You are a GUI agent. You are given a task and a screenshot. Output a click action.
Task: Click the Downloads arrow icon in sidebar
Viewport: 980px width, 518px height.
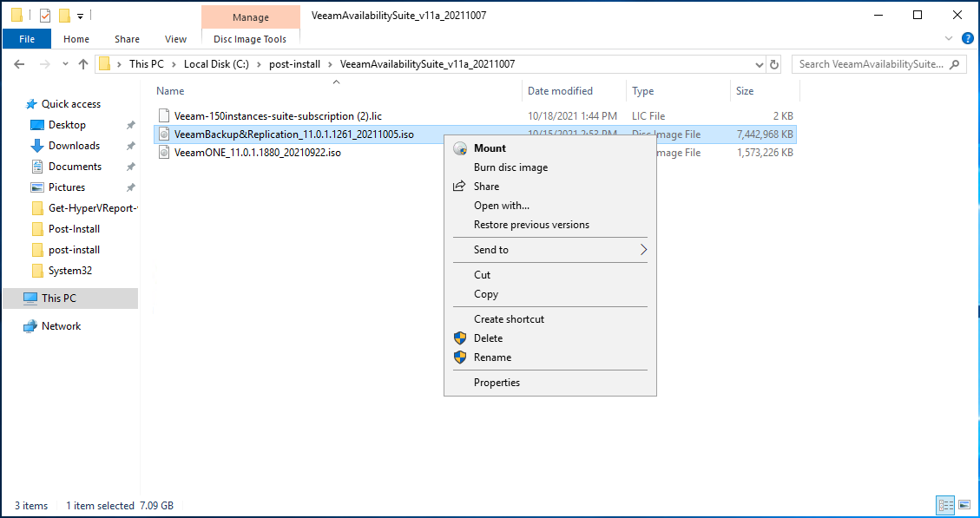coord(37,146)
